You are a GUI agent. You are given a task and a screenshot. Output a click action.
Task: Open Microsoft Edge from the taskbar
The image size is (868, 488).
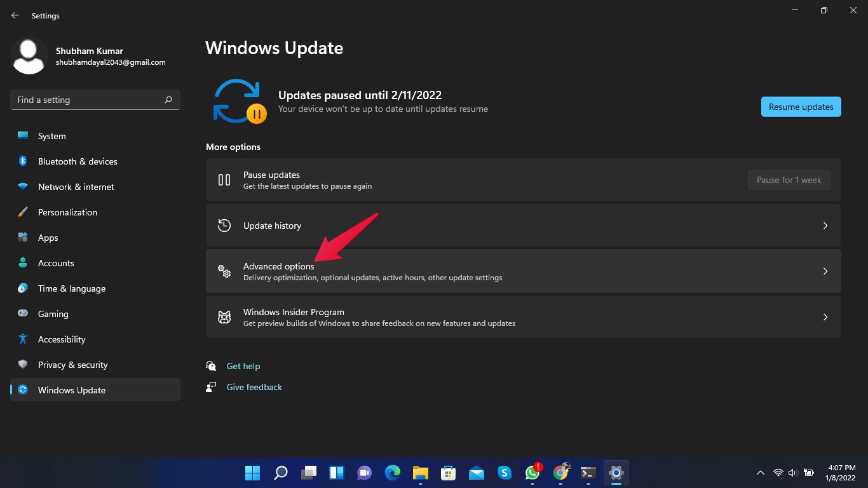click(393, 473)
